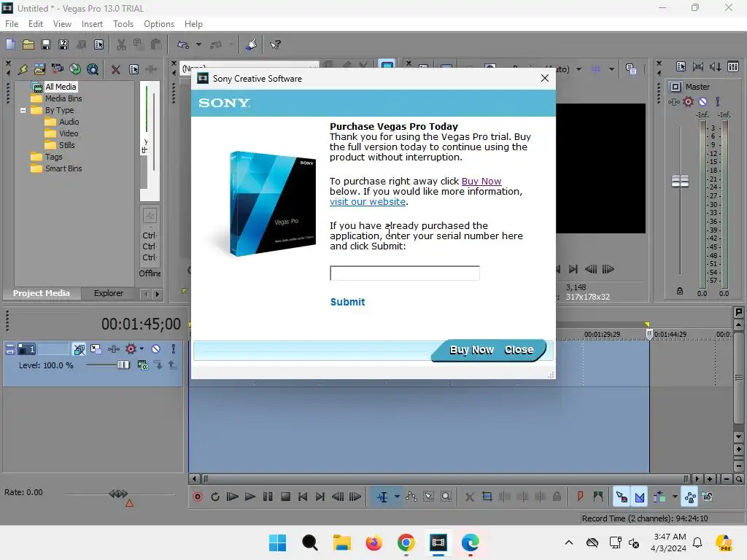Click Play From Start in transport bar
The height and width of the screenshot is (560, 747).
pyautogui.click(x=233, y=497)
